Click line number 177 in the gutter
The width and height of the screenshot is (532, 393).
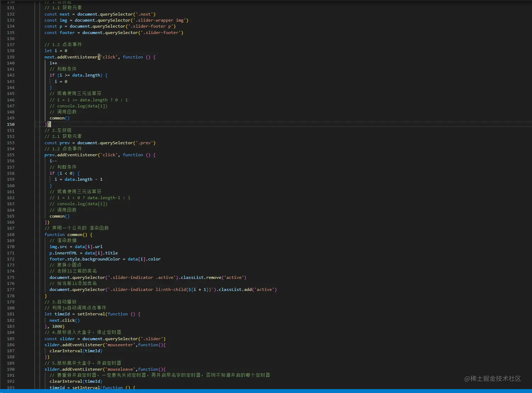[x=11, y=290]
